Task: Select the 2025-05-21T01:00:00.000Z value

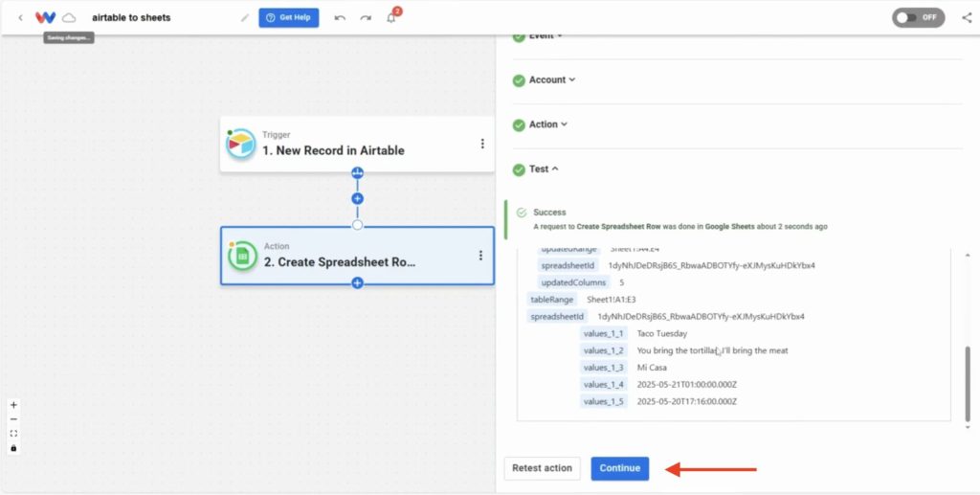Action: point(687,384)
